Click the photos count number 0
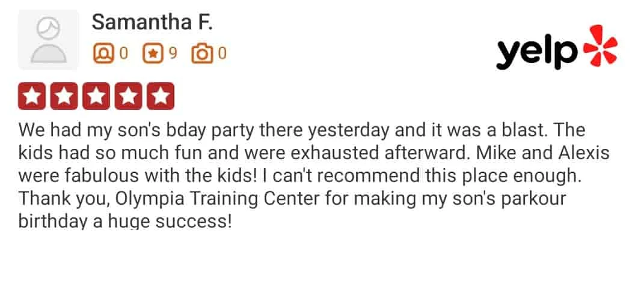 (x=222, y=53)
